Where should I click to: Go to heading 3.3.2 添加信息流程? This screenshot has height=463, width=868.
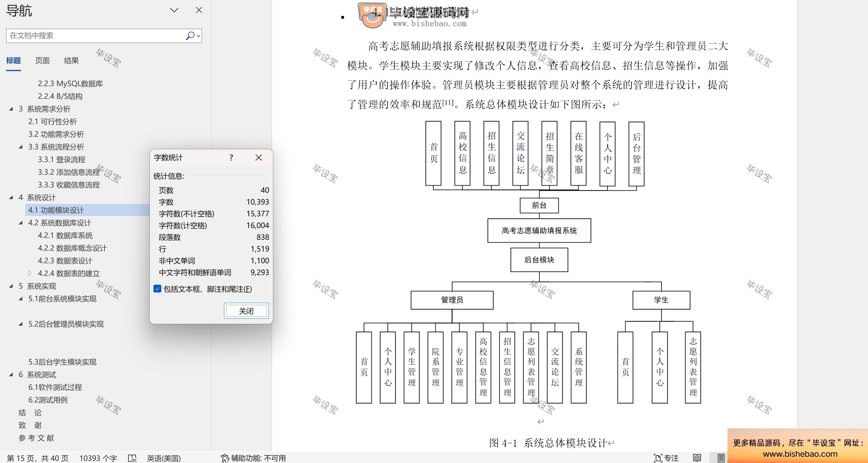pos(69,172)
